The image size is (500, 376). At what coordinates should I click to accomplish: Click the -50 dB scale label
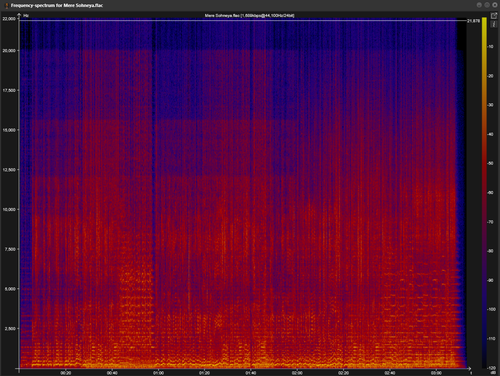(491, 163)
